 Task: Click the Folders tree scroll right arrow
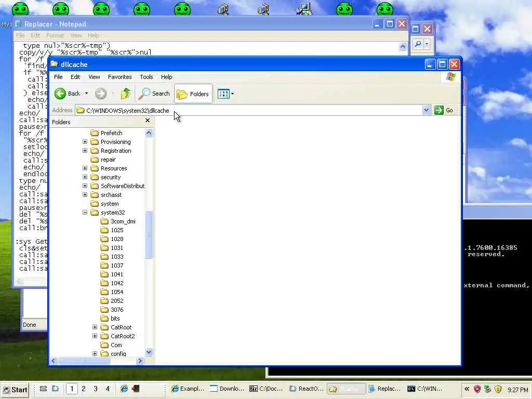pyautogui.click(x=140, y=361)
